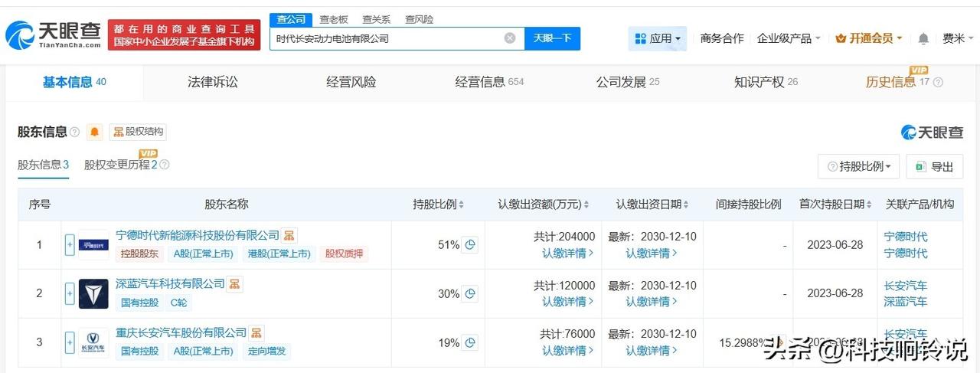Click the C轮 tag in row 2

pyautogui.click(x=178, y=303)
